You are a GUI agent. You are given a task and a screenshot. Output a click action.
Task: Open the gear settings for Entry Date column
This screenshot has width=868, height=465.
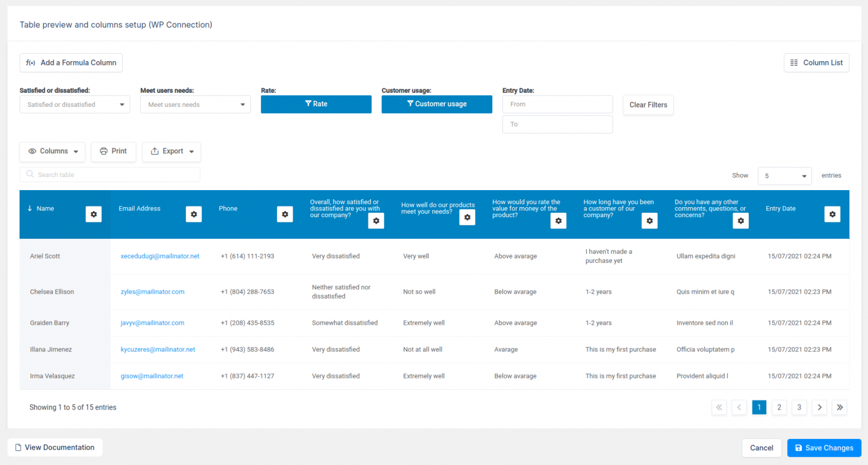click(x=832, y=214)
